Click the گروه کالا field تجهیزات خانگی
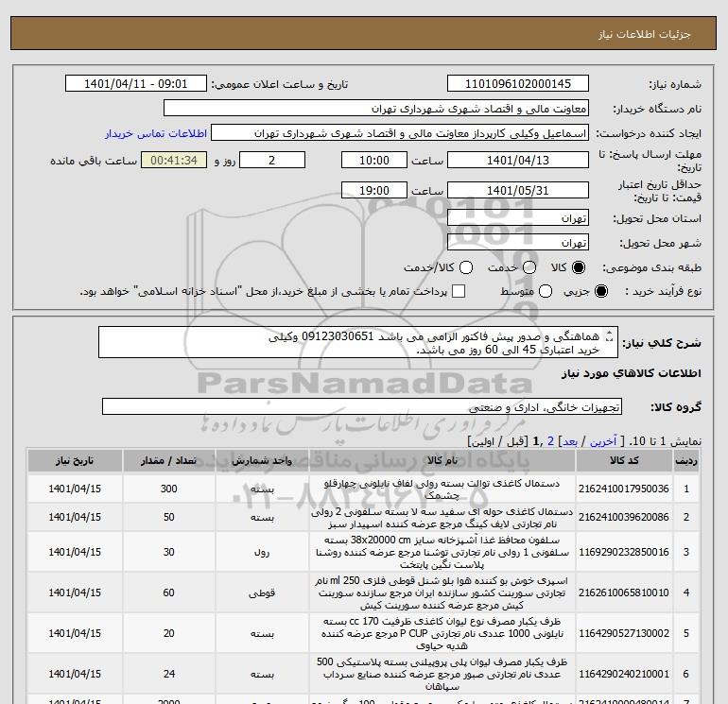This screenshot has height=704, width=728. point(362,407)
